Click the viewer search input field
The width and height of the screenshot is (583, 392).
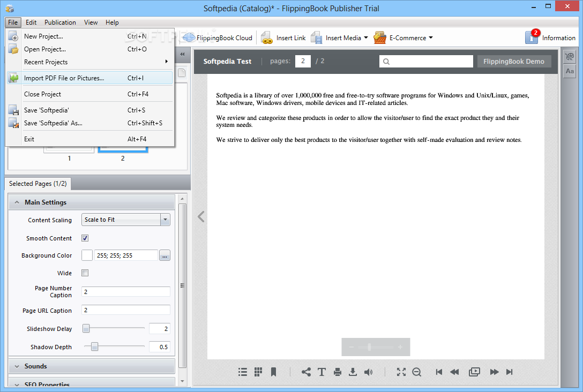pos(426,62)
